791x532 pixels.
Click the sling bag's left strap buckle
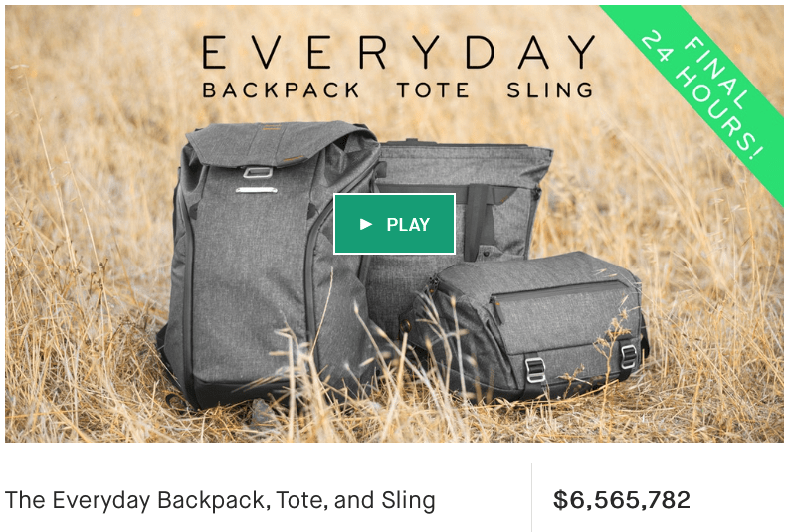click(x=535, y=370)
